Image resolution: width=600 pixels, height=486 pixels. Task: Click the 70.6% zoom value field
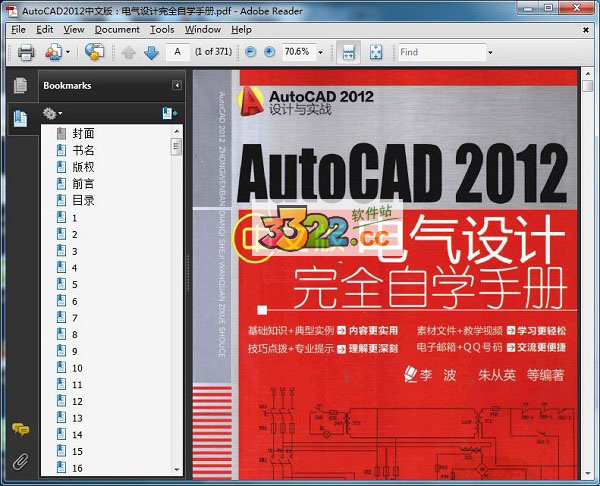point(299,52)
